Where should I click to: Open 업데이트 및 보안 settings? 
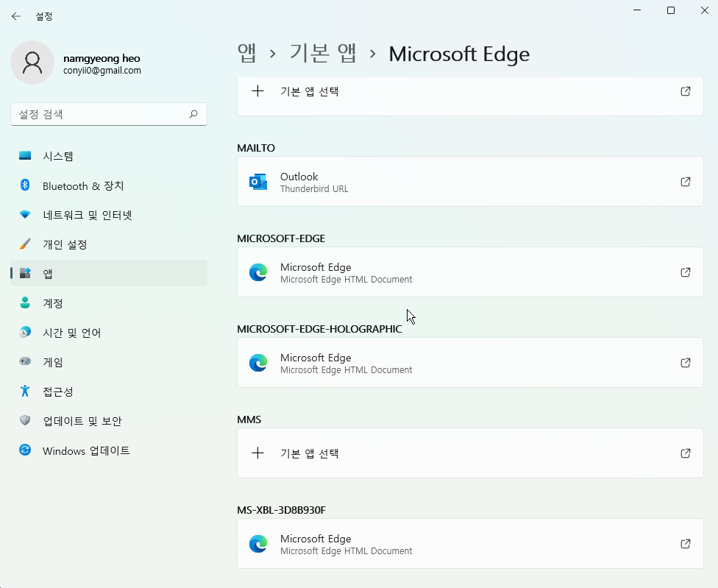pos(109,420)
